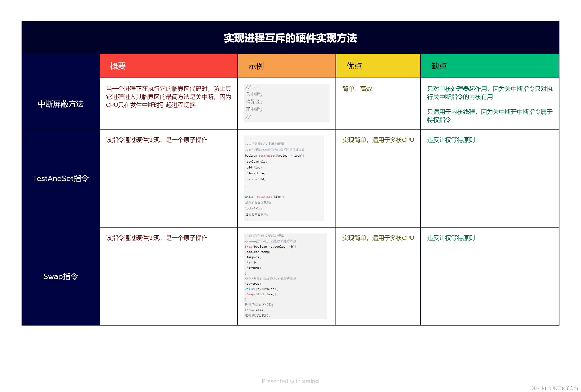Click the key=true; code line
581x392 pixels.
253,284
